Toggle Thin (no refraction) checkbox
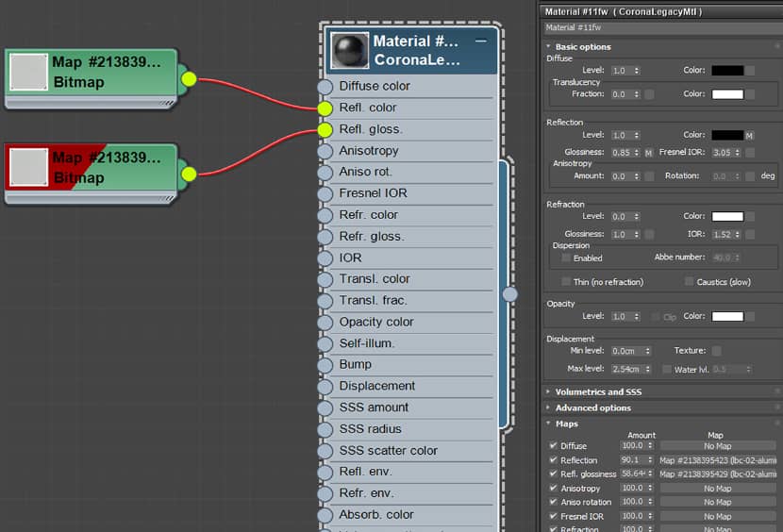Image resolution: width=783 pixels, height=532 pixels. 566,282
